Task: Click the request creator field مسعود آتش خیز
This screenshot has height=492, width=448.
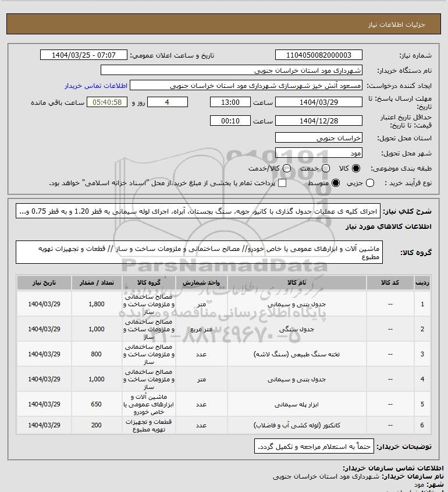Action: point(246,86)
